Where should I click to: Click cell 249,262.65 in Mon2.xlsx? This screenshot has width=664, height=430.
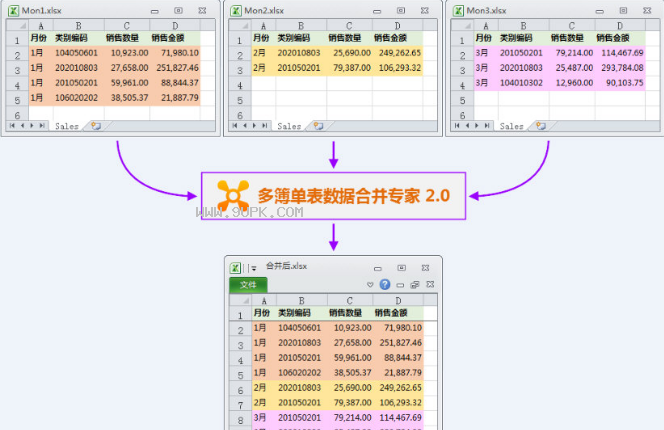click(400, 53)
